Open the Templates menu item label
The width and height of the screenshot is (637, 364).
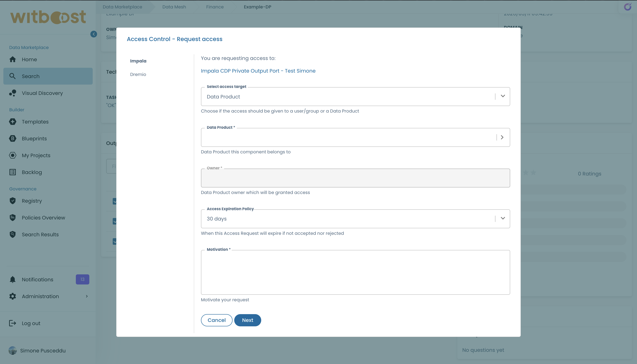tap(35, 121)
